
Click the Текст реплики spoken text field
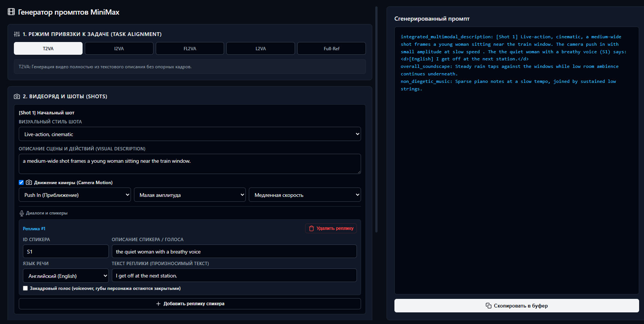[234, 275]
